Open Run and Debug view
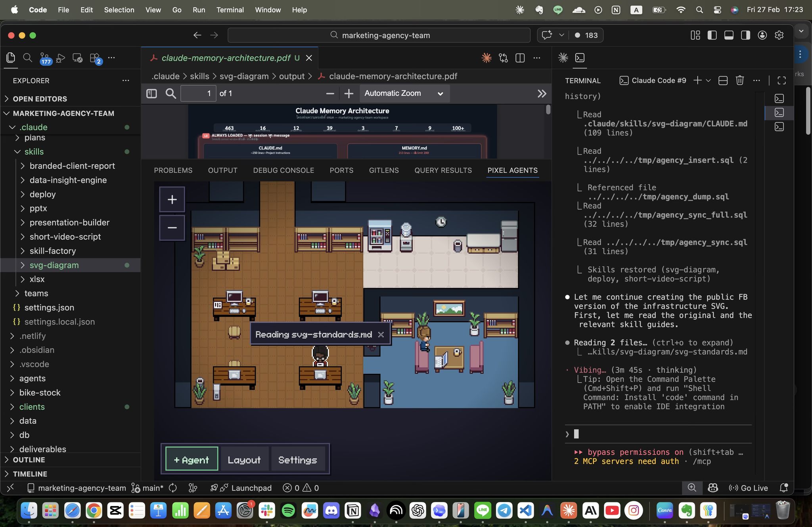This screenshot has width=812, height=527. tap(61, 58)
